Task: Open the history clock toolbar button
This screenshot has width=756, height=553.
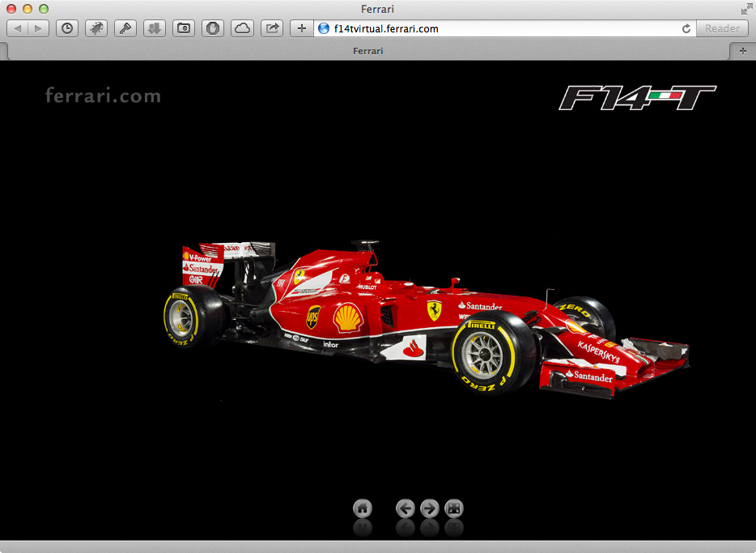Action: [x=67, y=28]
